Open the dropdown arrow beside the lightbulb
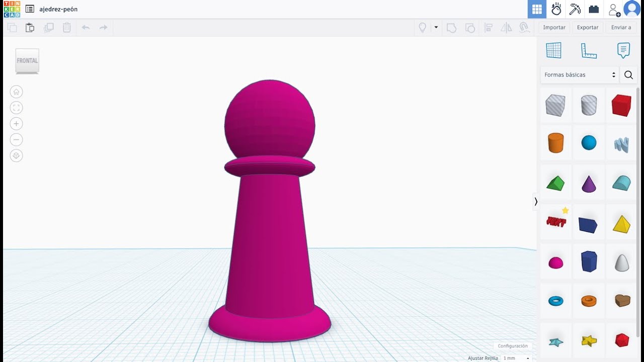 [x=436, y=27]
